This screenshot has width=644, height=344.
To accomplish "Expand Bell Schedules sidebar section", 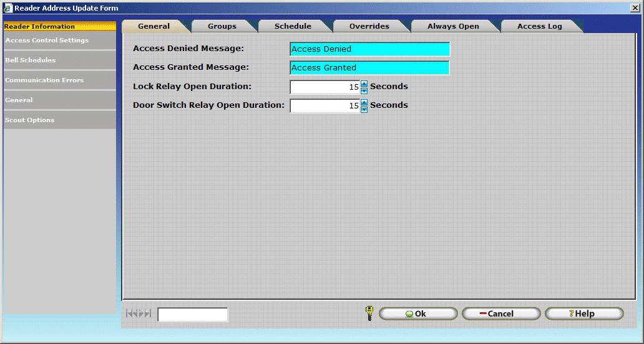I will (x=31, y=60).
